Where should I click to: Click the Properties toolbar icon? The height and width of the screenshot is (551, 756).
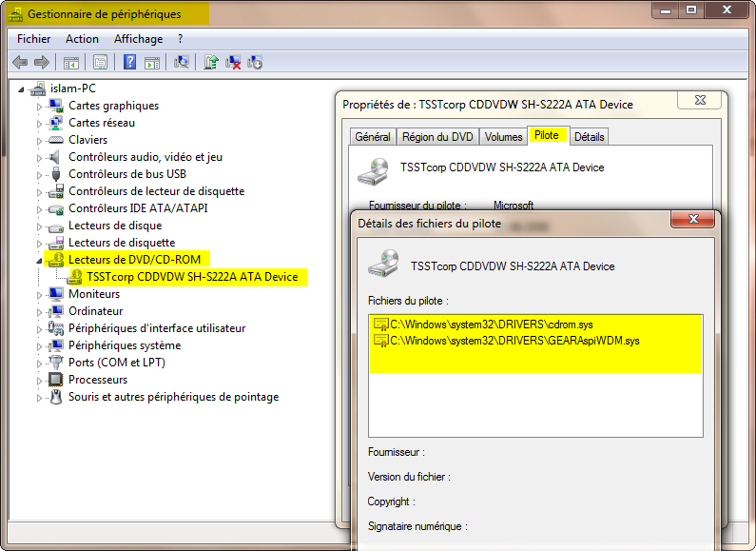pyautogui.click(x=100, y=63)
